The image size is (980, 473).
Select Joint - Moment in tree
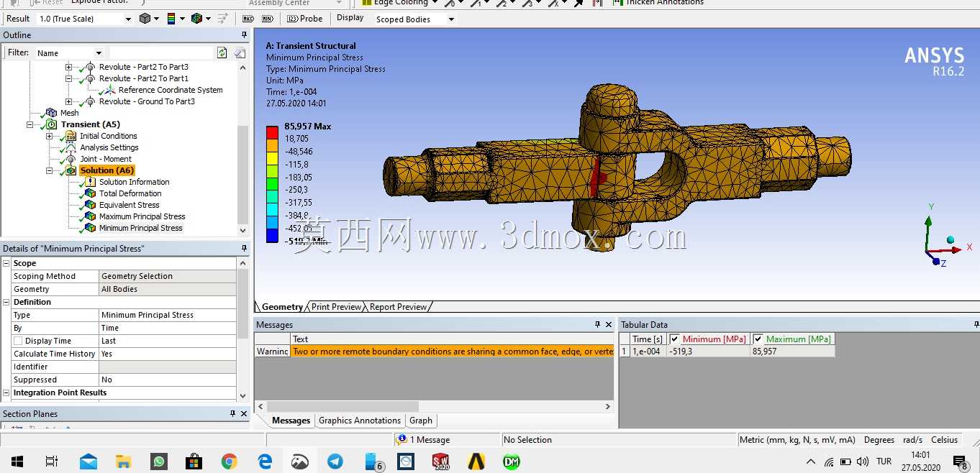tap(106, 159)
